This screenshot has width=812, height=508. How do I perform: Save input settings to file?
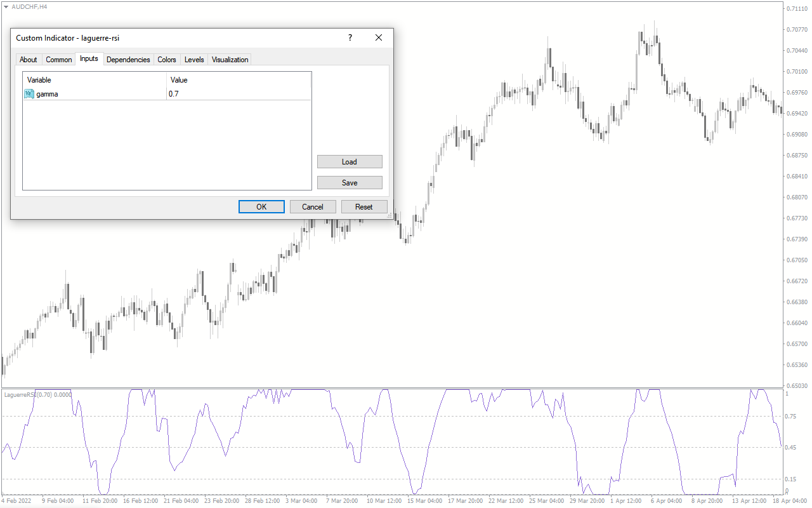(350, 182)
